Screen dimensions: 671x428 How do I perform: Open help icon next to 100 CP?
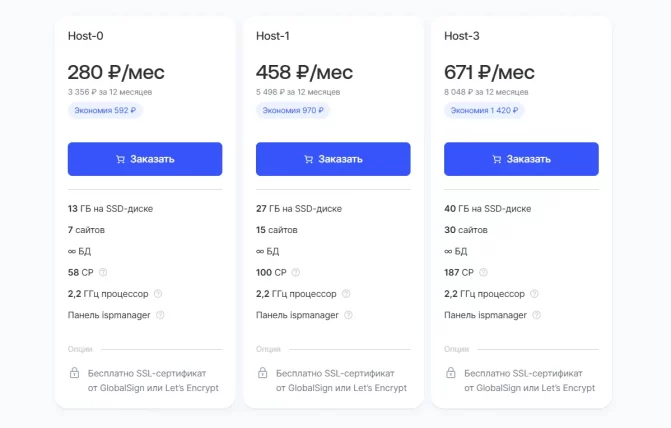(x=296, y=272)
